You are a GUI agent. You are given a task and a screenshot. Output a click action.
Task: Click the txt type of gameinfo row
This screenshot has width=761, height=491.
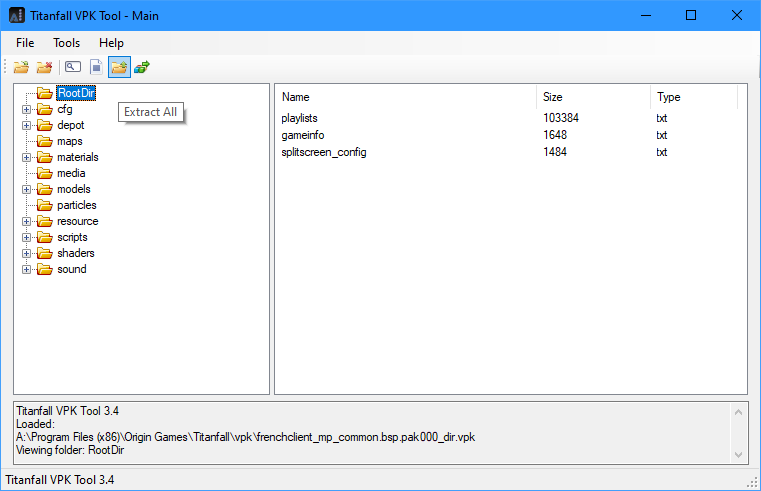[x=662, y=135]
